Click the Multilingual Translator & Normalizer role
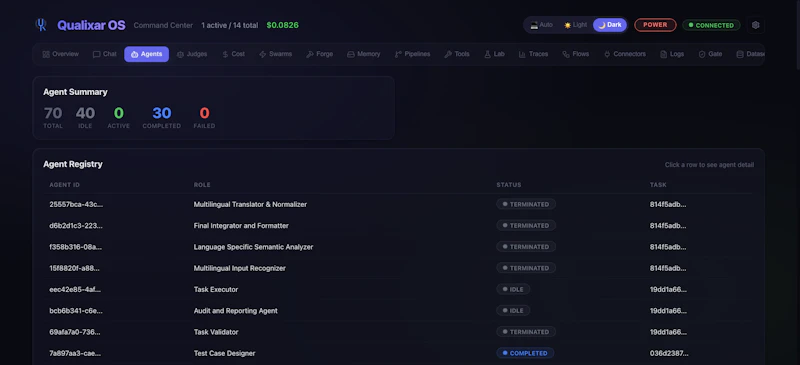 pos(250,204)
